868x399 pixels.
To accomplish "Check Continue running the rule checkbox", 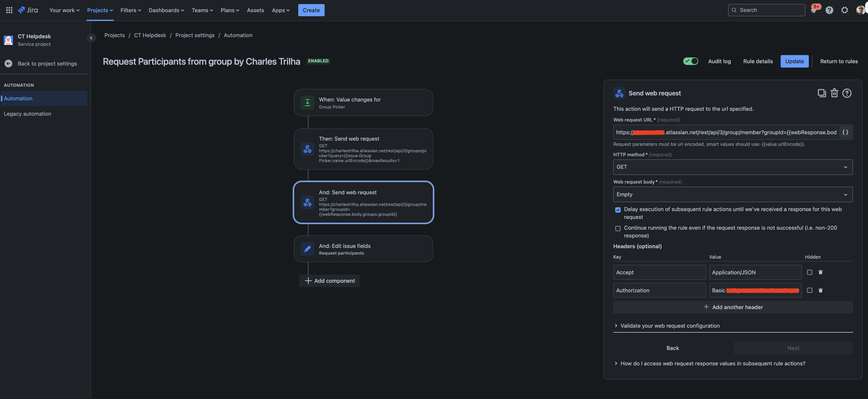I will tap(618, 228).
